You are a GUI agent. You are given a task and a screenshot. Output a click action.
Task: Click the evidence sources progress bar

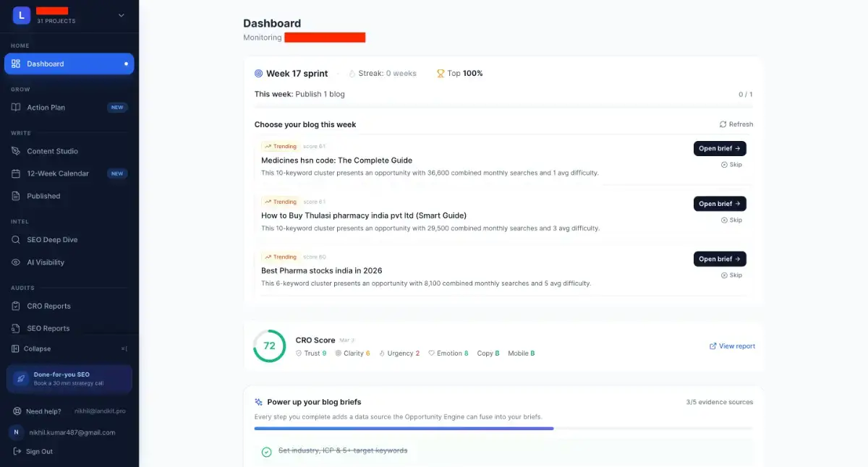point(503,429)
